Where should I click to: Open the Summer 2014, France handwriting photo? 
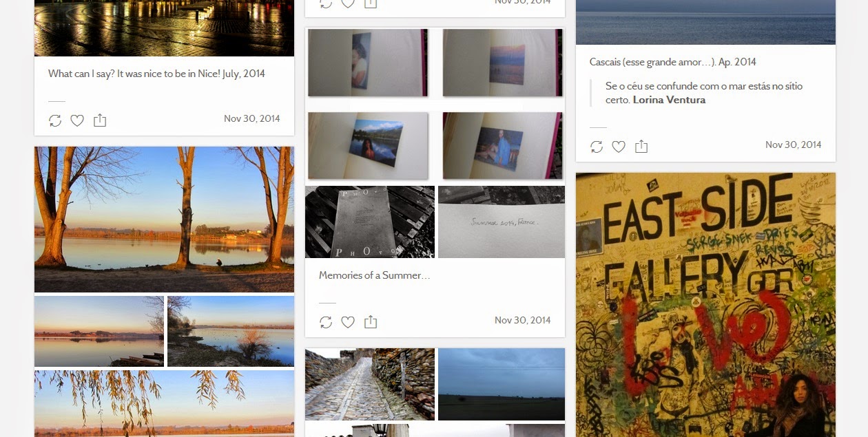(502, 222)
